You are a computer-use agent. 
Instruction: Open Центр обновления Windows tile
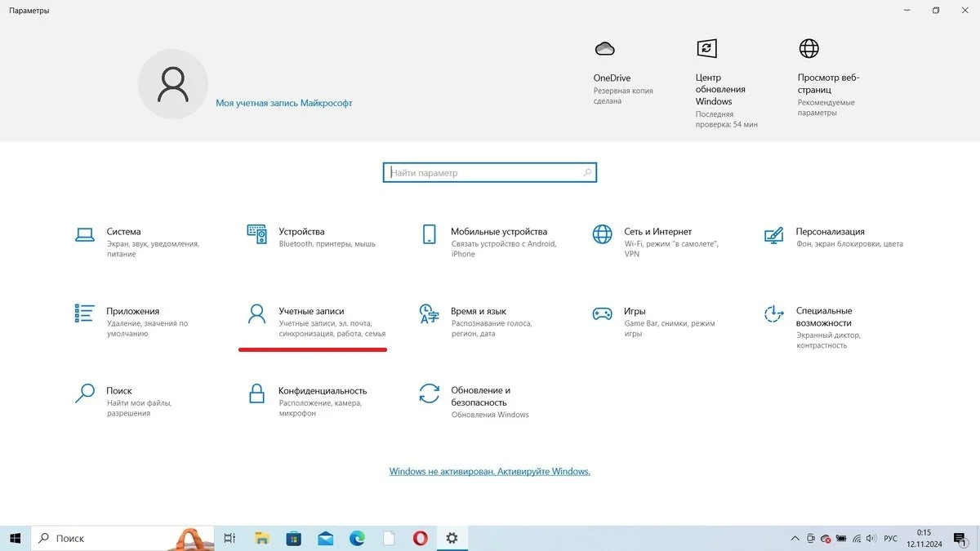(x=727, y=83)
